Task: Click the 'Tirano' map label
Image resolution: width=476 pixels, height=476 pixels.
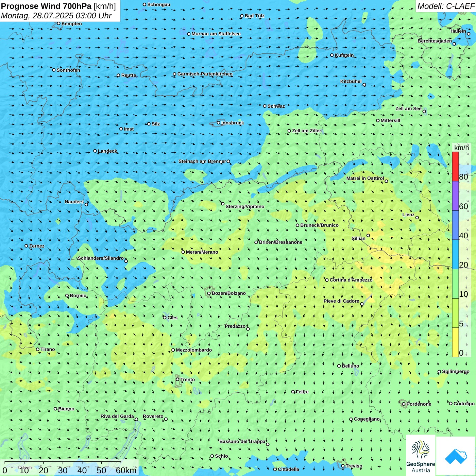Action: pos(48,349)
